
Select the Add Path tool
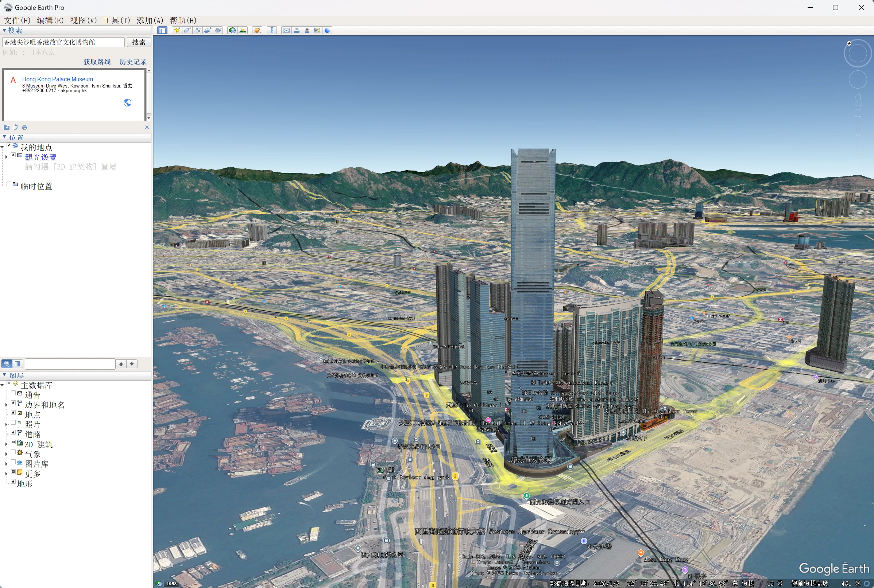(x=198, y=30)
